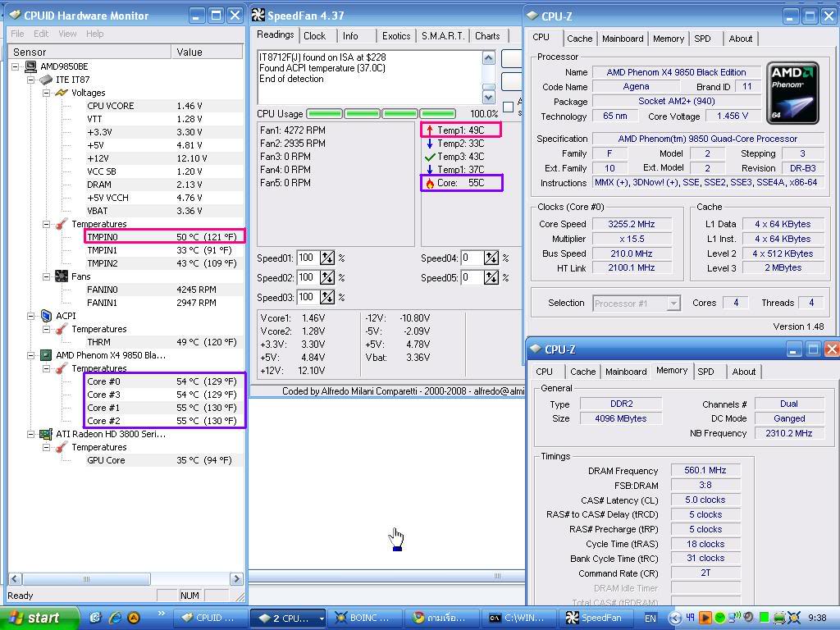Toggle the checkbox right of SpeedFan's CPU usage percentage
The height and width of the screenshot is (630, 840).
click(x=509, y=107)
